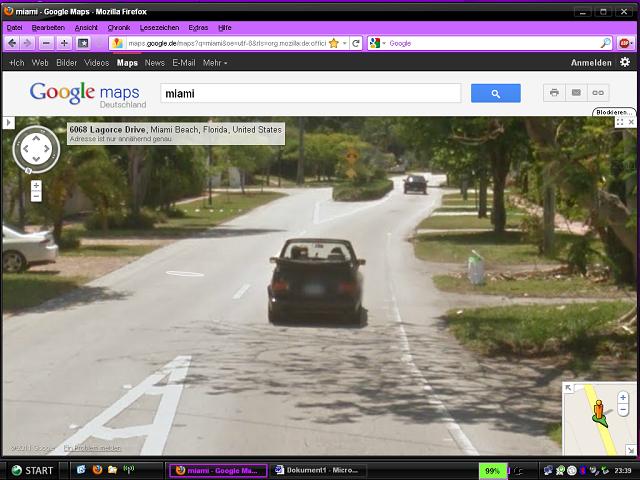Zoom out the Street View with minus button
The image size is (640, 480).
(x=36, y=197)
